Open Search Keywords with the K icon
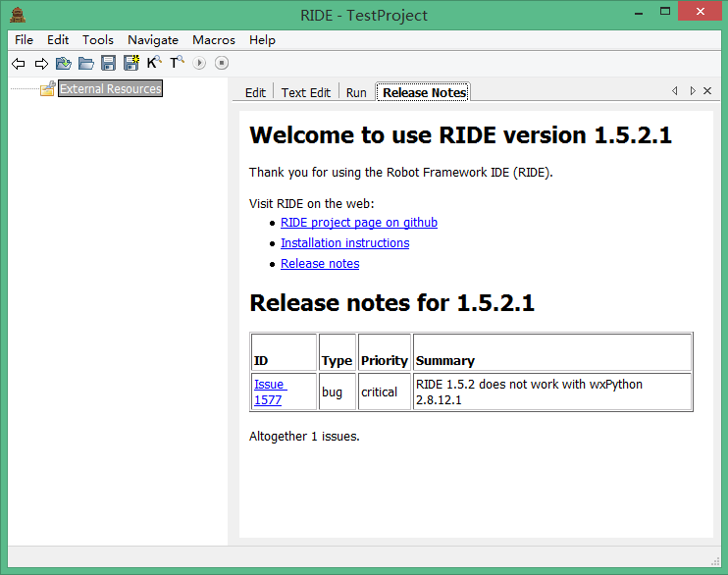728x575 pixels. tap(154, 62)
